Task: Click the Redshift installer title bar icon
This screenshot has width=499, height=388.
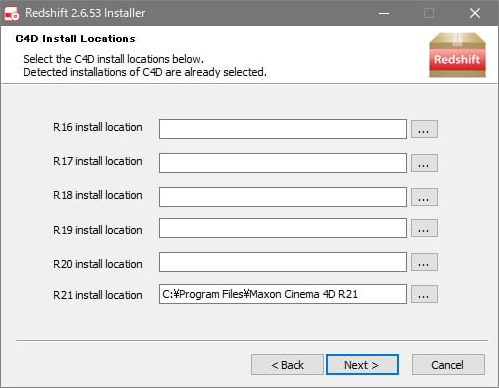Action: (12, 13)
